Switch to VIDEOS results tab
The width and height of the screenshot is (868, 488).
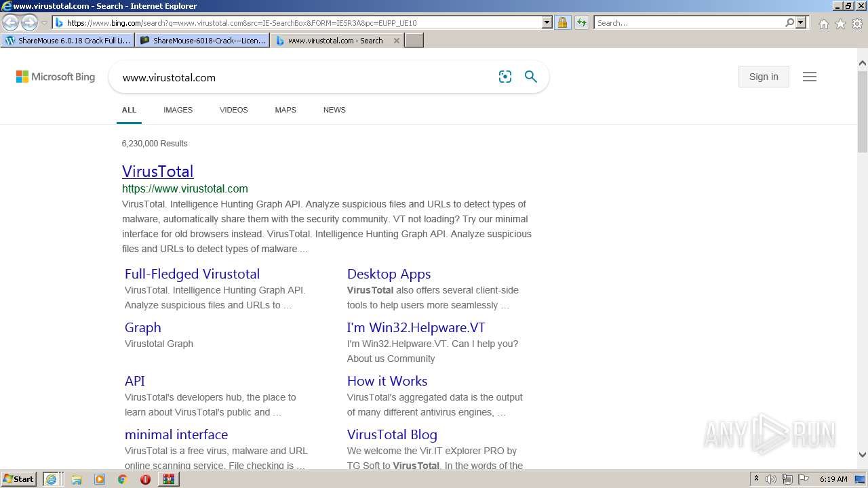233,110
